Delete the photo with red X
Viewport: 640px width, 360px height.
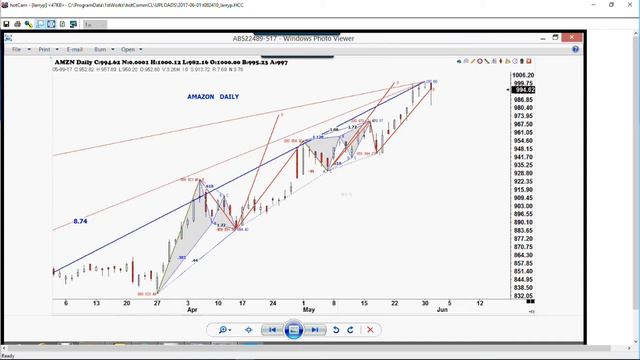click(370, 330)
